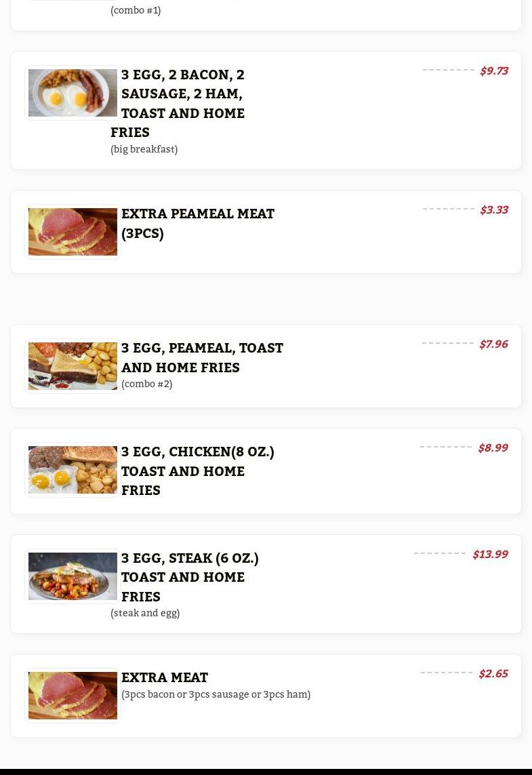
Task: Click the Extra Meat item thumbnail
Action: click(73, 696)
